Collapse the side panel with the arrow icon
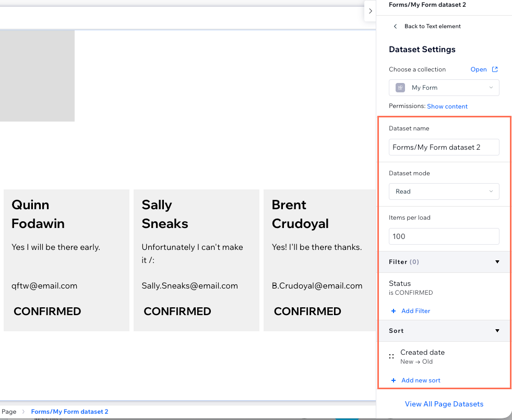 (370, 11)
